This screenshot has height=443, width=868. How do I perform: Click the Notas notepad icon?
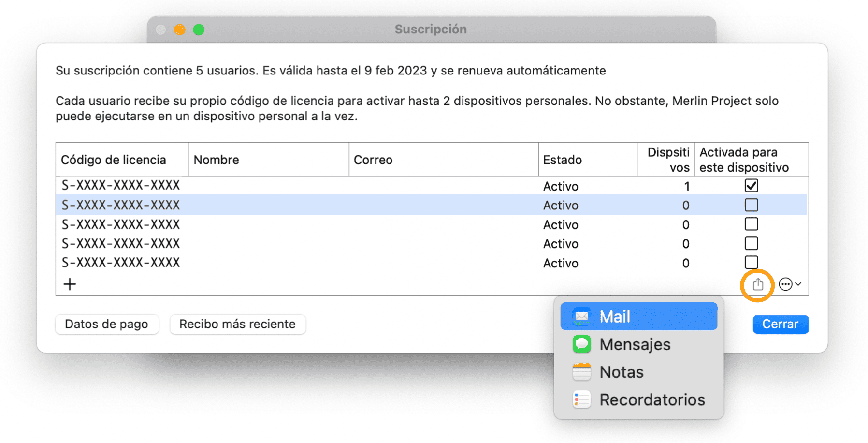582,371
